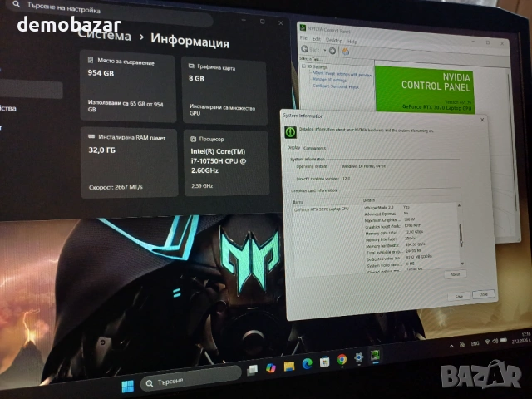Click the magnifier icon in settings search
Image resolution: width=532 pixels, height=399 pixels.
[17, 4]
